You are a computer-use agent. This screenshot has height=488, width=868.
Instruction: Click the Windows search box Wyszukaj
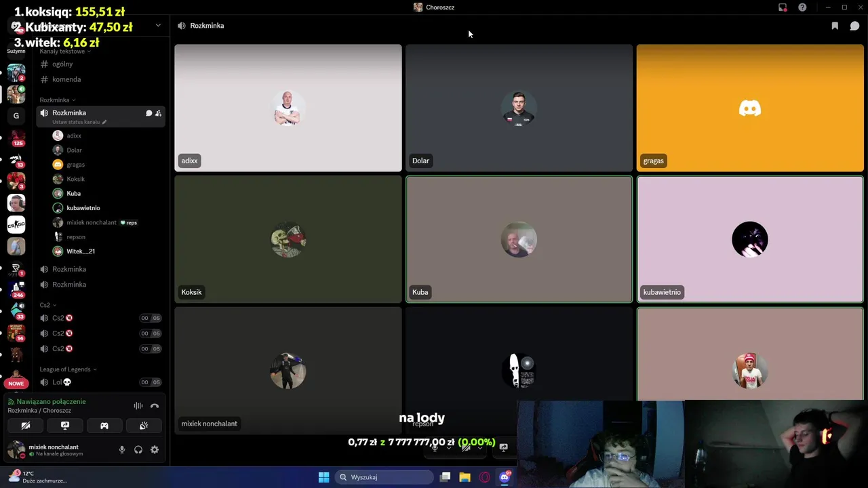pos(385,477)
